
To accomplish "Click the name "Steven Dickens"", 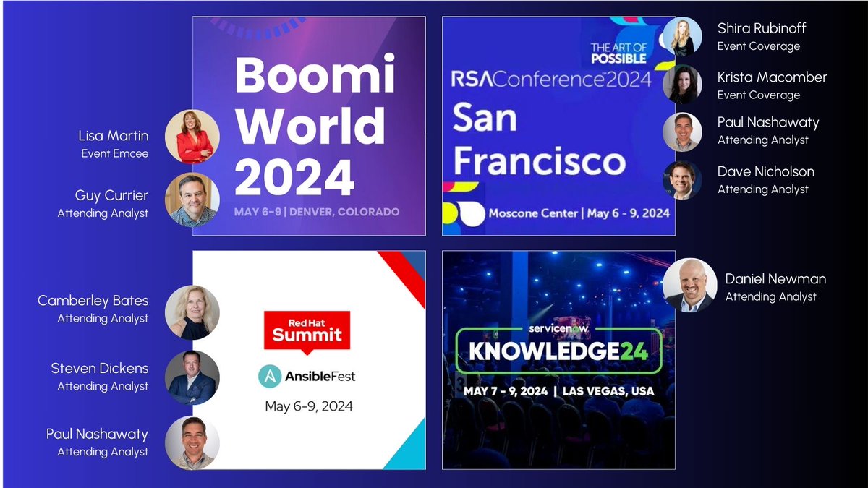I will pos(100,368).
